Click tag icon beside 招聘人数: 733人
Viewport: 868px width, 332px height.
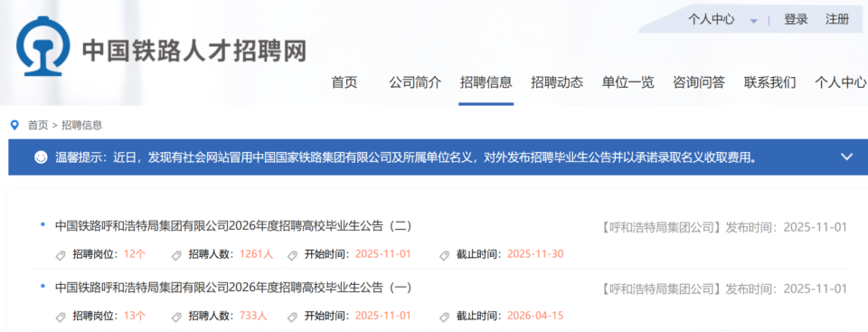coord(176,317)
